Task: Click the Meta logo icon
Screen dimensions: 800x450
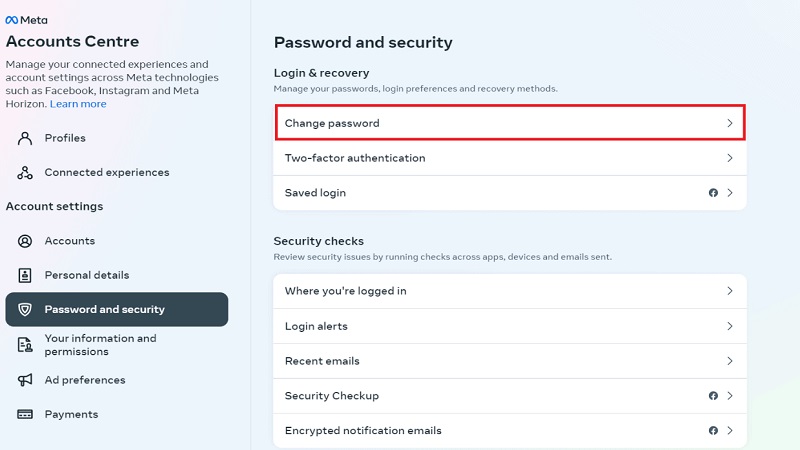Action: point(12,20)
